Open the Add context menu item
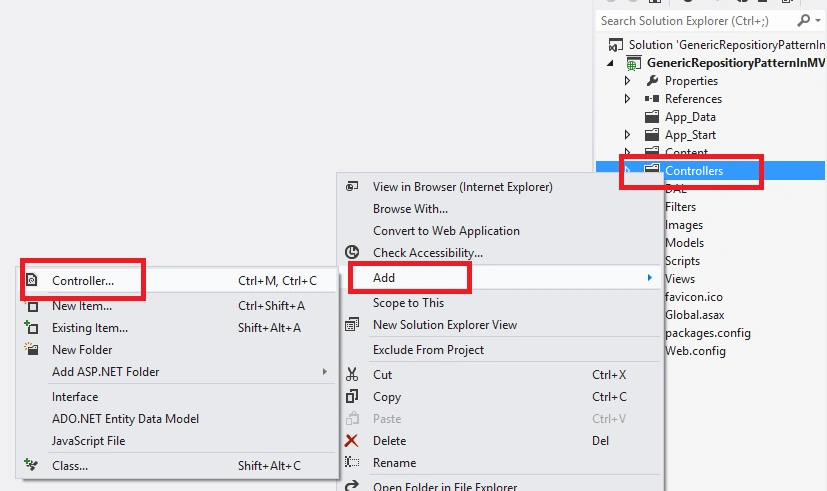The image size is (827, 491). pyautogui.click(x=500, y=277)
